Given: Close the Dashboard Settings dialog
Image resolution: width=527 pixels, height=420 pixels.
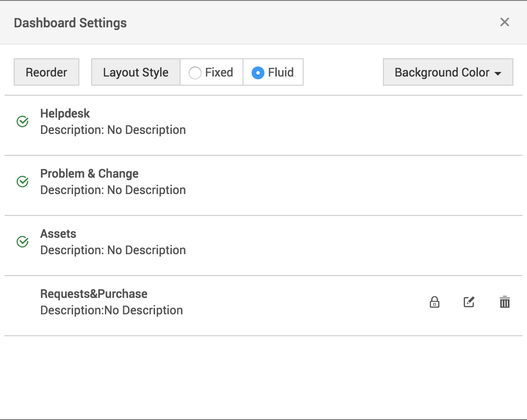Looking at the screenshot, I should click(x=504, y=22).
